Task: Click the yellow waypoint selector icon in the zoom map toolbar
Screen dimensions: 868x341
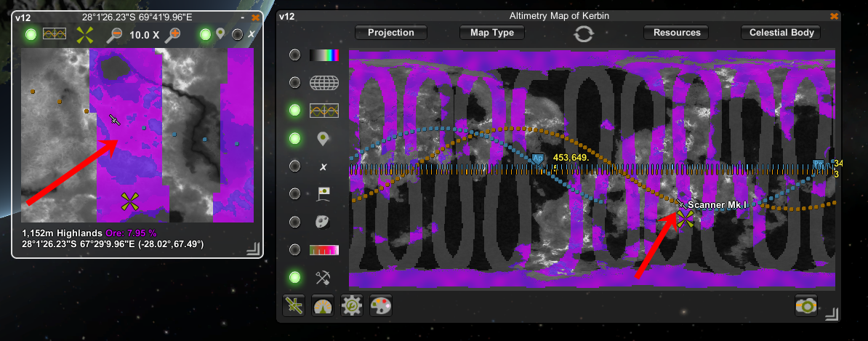Action: click(84, 35)
